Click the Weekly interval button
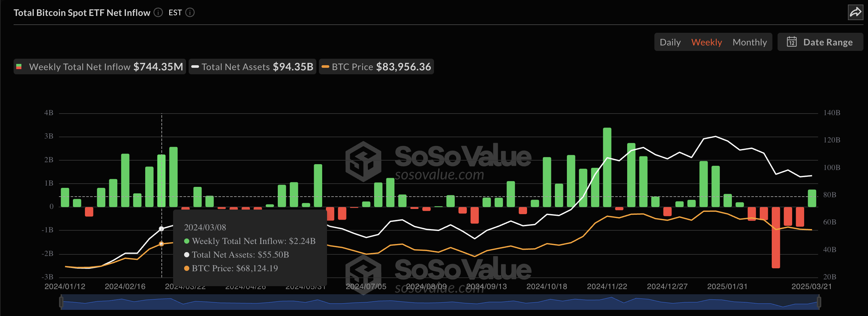The height and width of the screenshot is (316, 868). (707, 42)
